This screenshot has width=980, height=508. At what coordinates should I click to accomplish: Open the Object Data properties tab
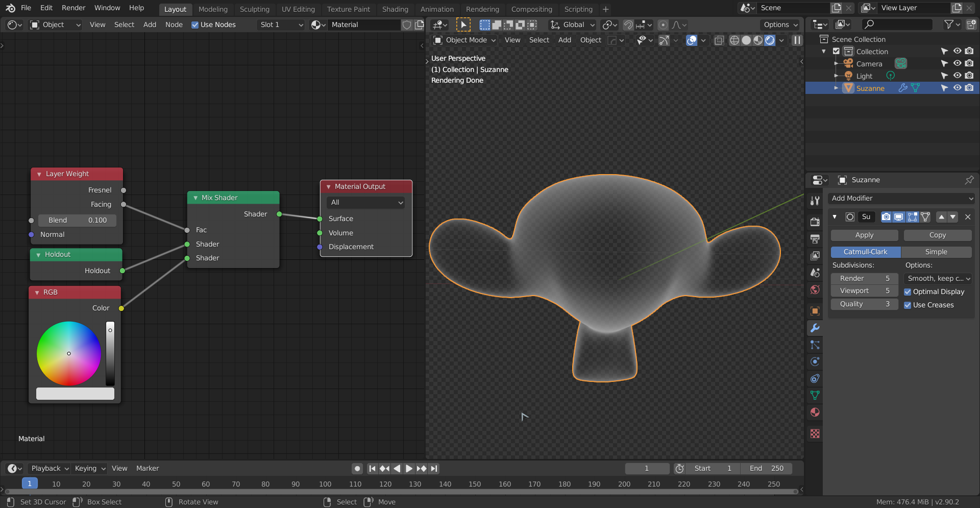[x=815, y=396]
